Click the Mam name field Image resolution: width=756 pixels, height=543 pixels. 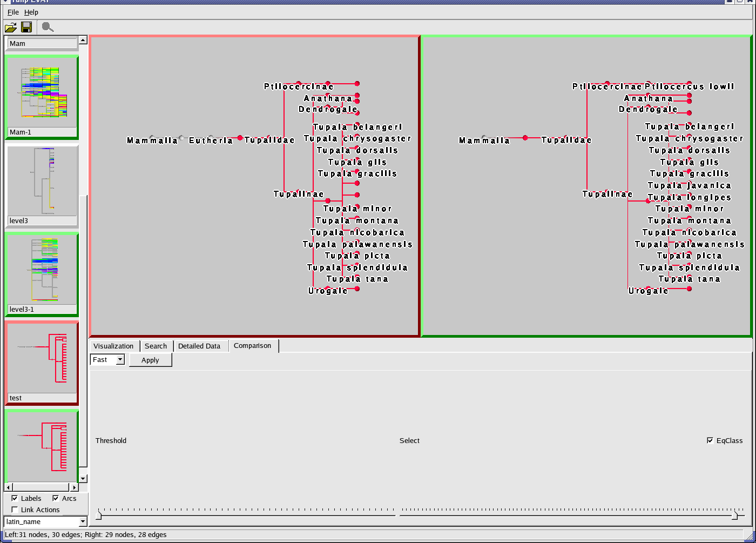point(43,44)
